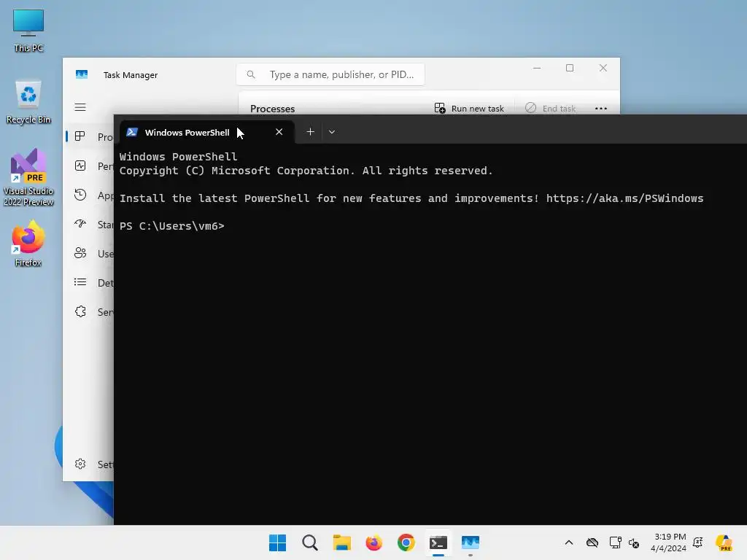This screenshot has height=560, width=747.
Task: Switch to Terminal from the taskbar
Action: [x=438, y=542]
